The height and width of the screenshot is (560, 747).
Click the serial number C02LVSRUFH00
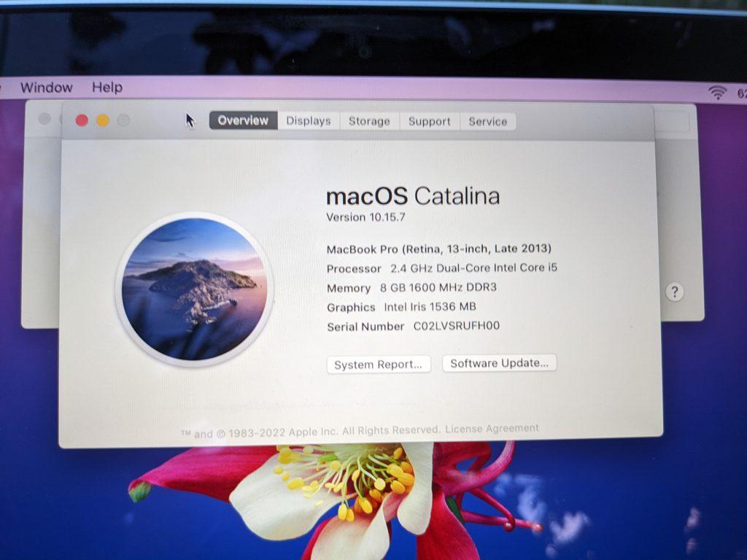pyautogui.click(x=457, y=326)
